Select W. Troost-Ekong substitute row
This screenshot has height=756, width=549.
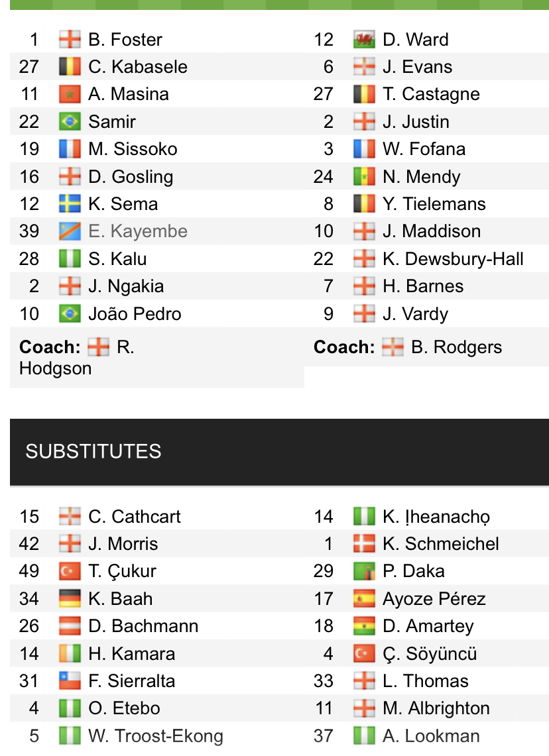pos(156,735)
